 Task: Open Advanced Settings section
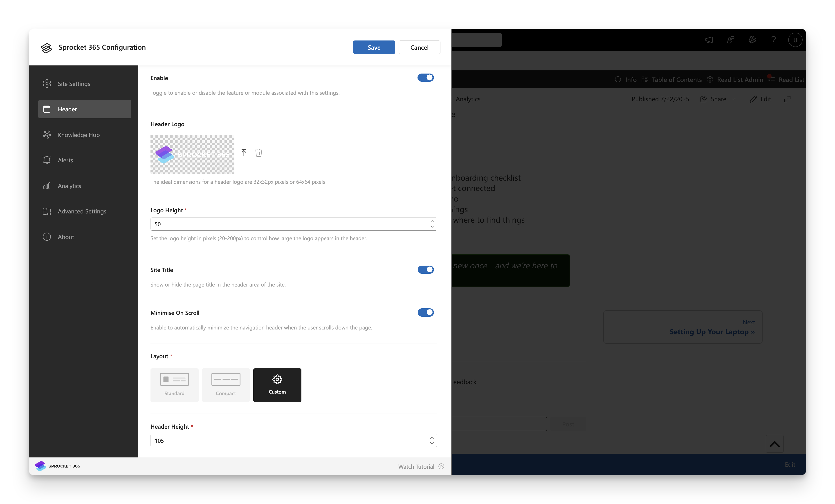[x=82, y=211]
